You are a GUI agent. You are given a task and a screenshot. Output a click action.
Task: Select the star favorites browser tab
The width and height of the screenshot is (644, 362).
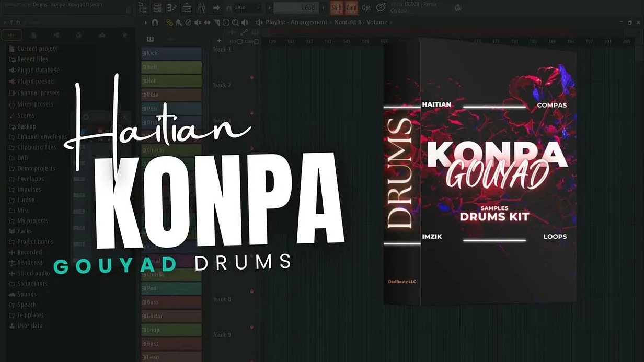124,35
